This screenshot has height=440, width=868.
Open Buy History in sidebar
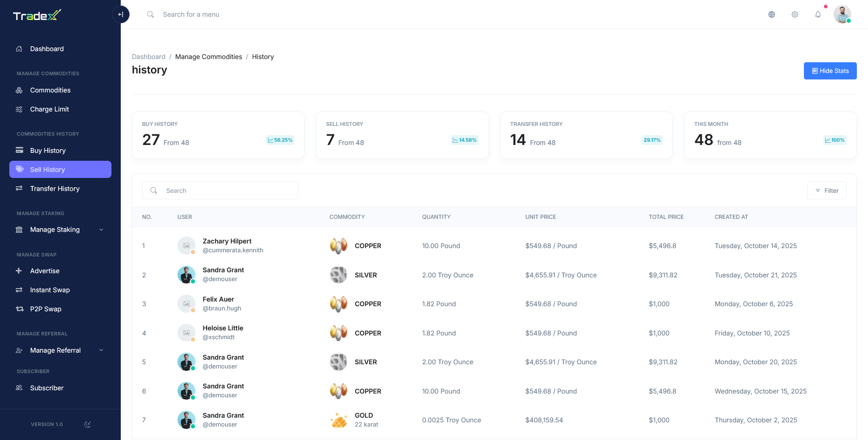(x=48, y=151)
